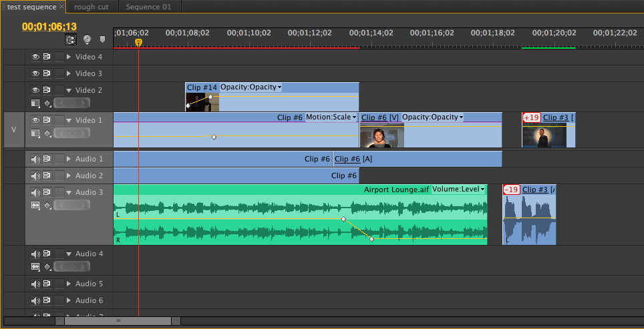The height and width of the screenshot is (329, 644).
Task: Open Set Display Style on Video 2
Action: point(35,103)
